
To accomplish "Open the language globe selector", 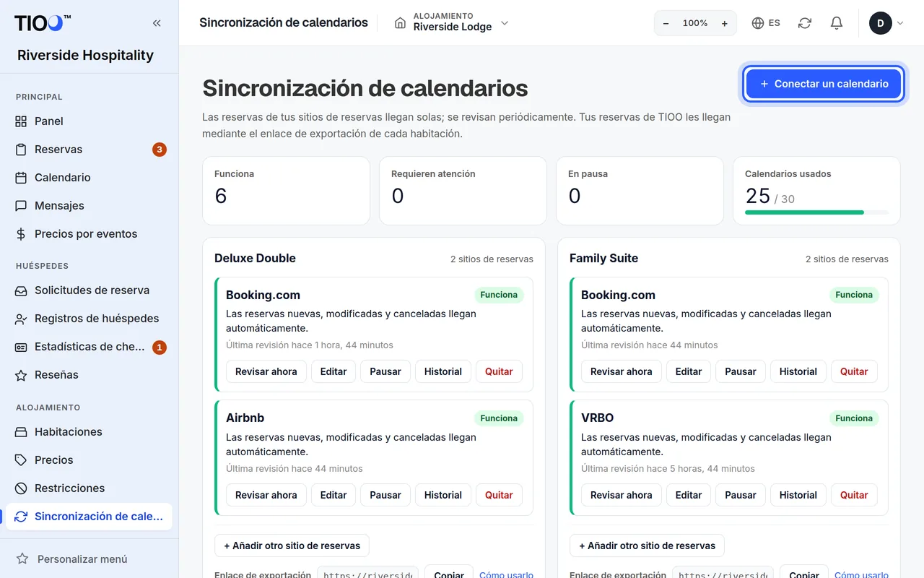I will click(x=766, y=23).
